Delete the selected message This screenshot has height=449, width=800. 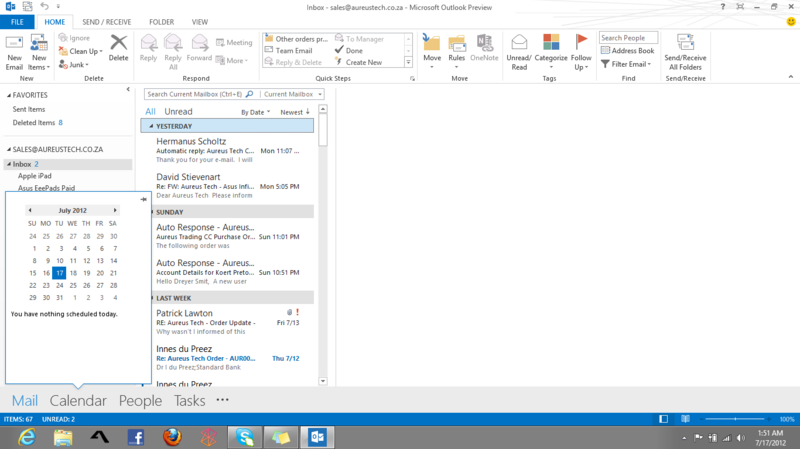click(x=118, y=48)
